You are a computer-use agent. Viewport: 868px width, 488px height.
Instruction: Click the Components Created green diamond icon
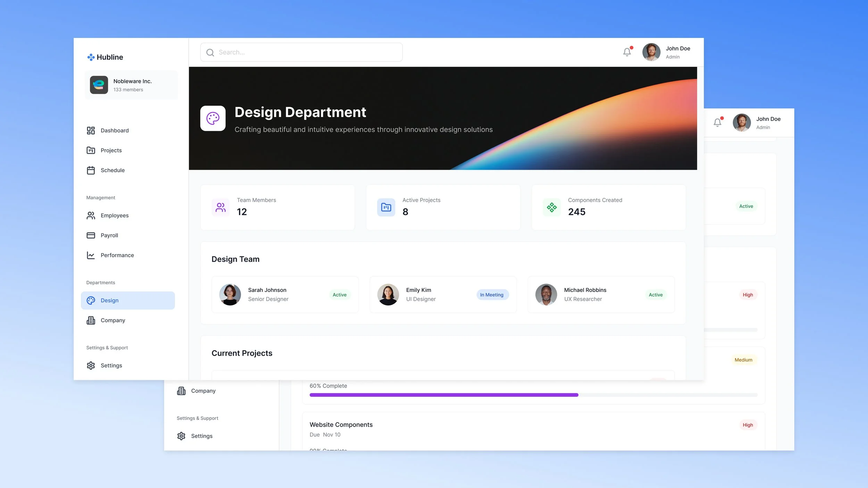tap(551, 207)
